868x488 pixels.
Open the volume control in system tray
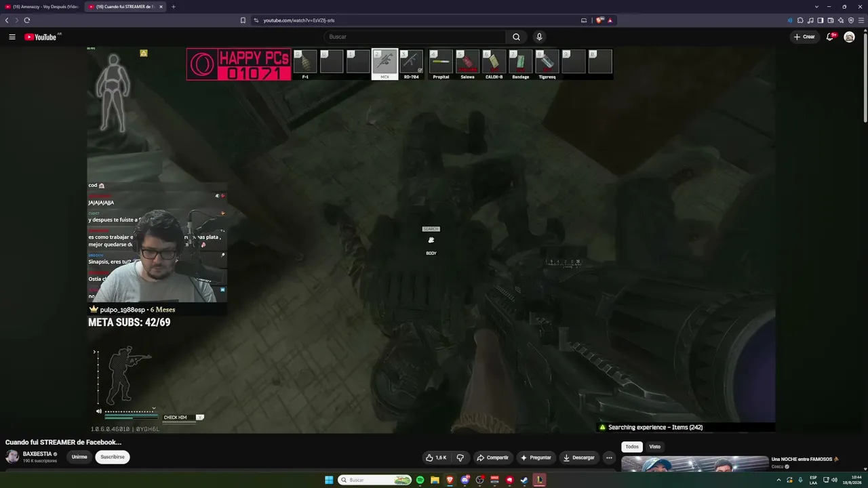833,480
